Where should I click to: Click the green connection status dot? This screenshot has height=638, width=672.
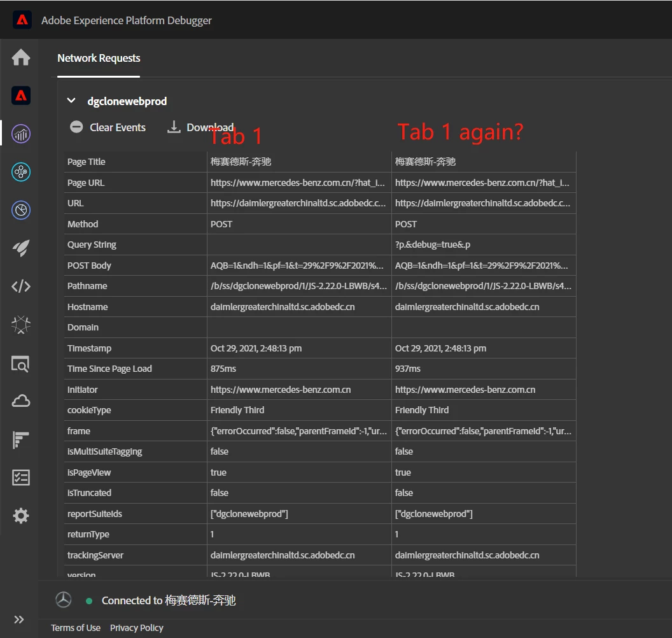click(x=89, y=600)
